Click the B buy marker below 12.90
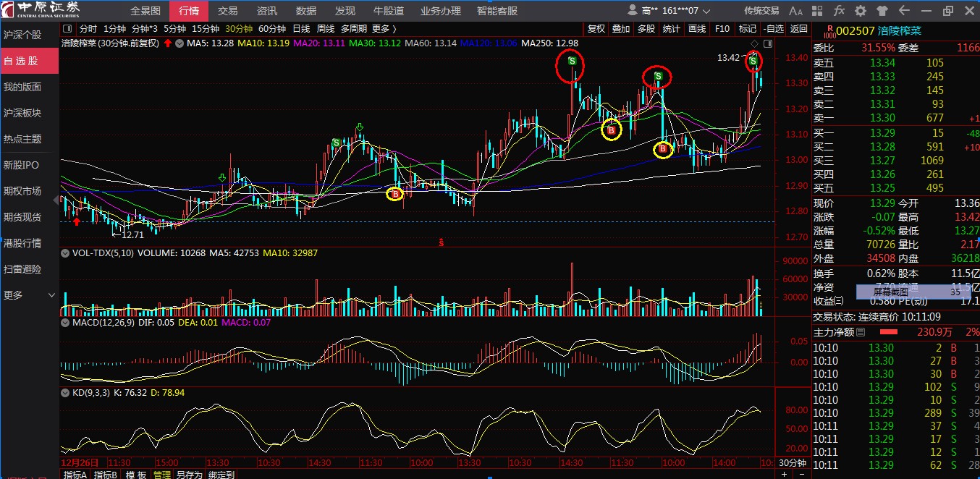 tap(395, 194)
